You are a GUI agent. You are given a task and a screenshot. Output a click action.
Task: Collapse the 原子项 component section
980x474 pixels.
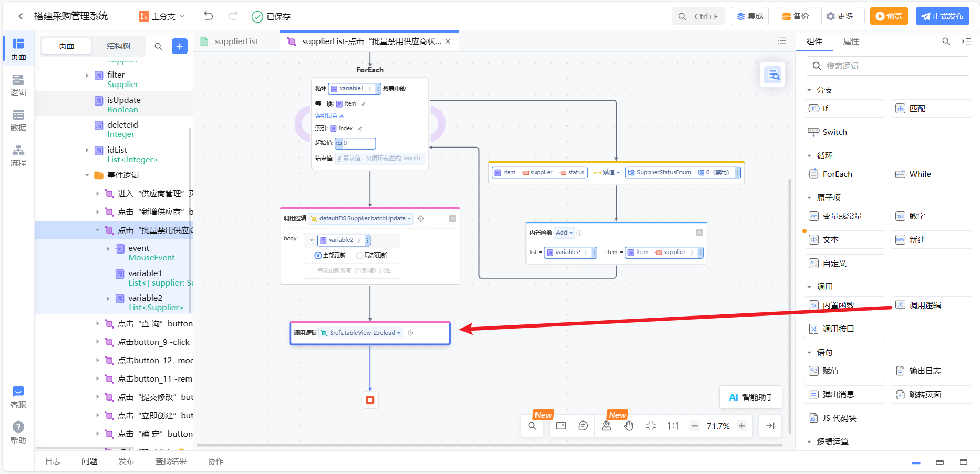pyautogui.click(x=809, y=198)
